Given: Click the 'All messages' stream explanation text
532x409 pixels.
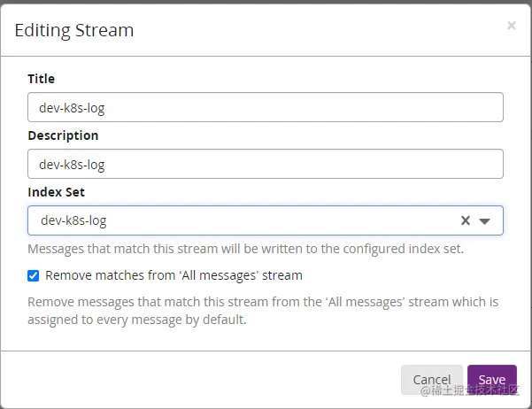Looking at the screenshot, I should point(263,311).
